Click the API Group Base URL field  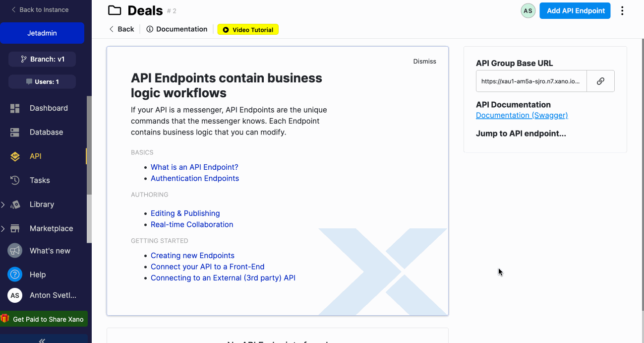point(531,81)
